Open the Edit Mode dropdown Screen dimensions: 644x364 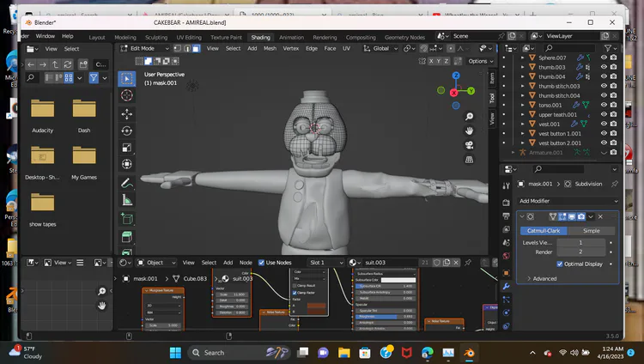(144, 48)
